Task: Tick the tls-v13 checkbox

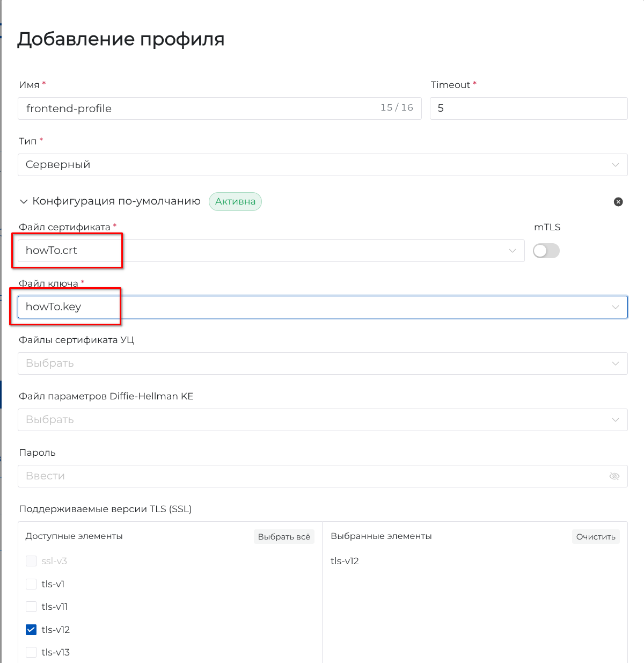Action: 31,652
